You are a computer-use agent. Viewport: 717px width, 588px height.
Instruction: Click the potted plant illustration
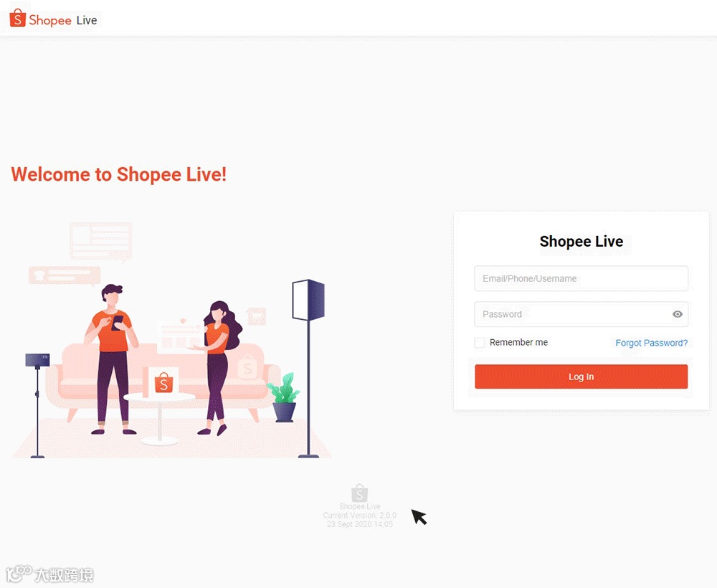283,397
